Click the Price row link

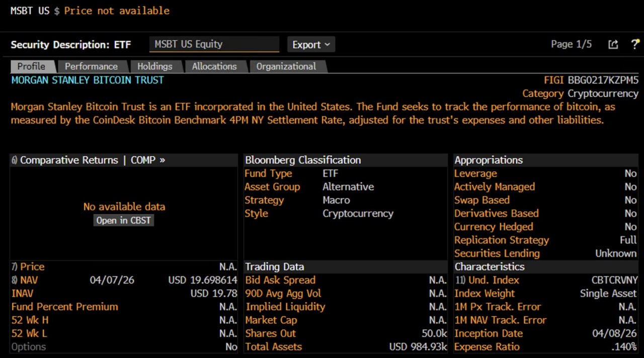[32, 267]
